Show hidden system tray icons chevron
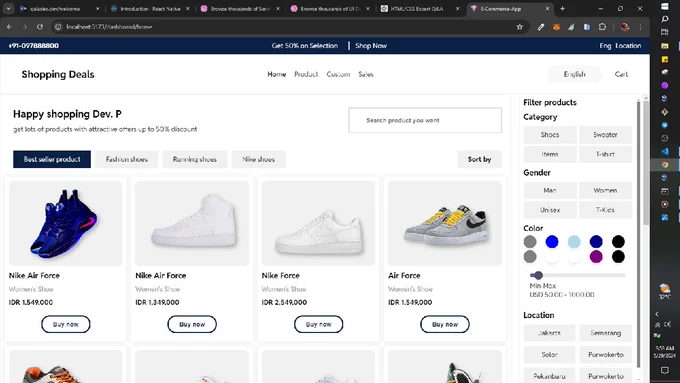Viewport: 680px width, 383px height. 657,314
